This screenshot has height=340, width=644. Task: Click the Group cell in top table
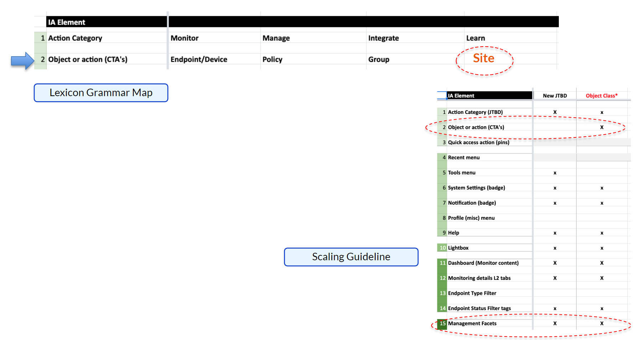pyautogui.click(x=378, y=59)
